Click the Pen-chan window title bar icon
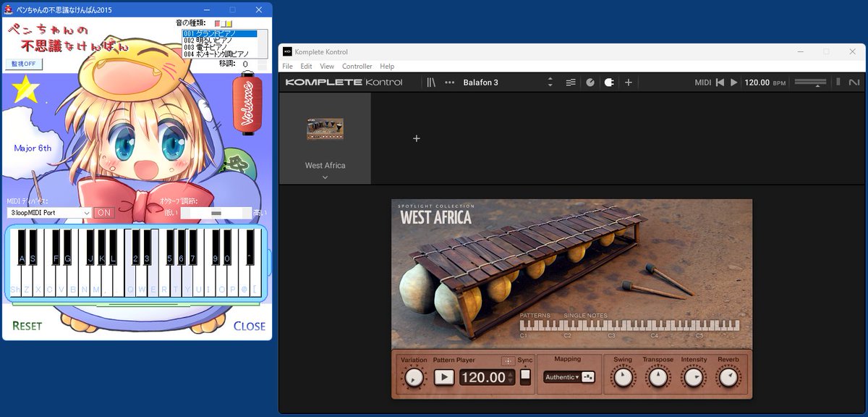 (x=10, y=10)
